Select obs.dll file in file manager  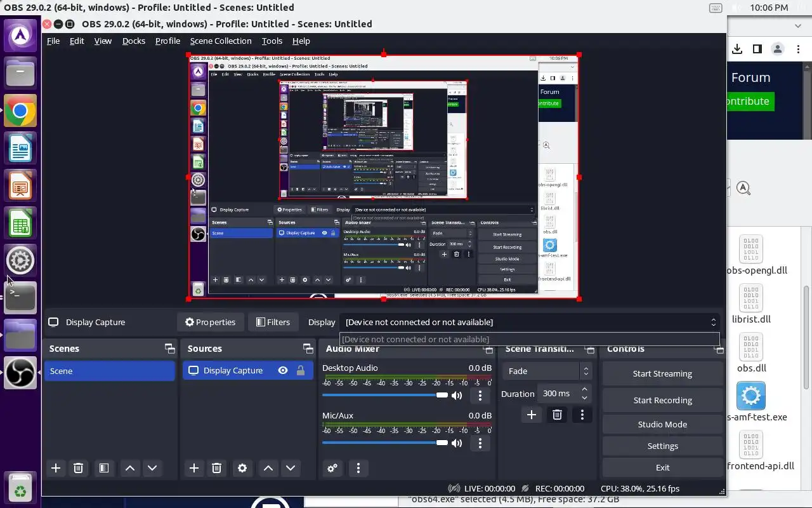click(752, 353)
